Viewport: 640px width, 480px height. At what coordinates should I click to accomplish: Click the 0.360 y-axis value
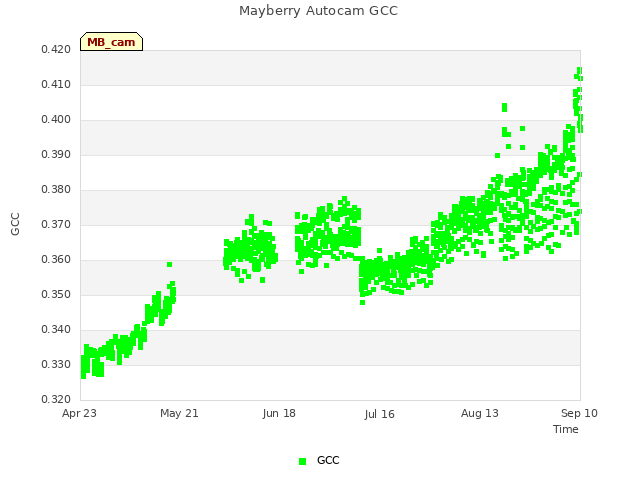click(x=56, y=260)
